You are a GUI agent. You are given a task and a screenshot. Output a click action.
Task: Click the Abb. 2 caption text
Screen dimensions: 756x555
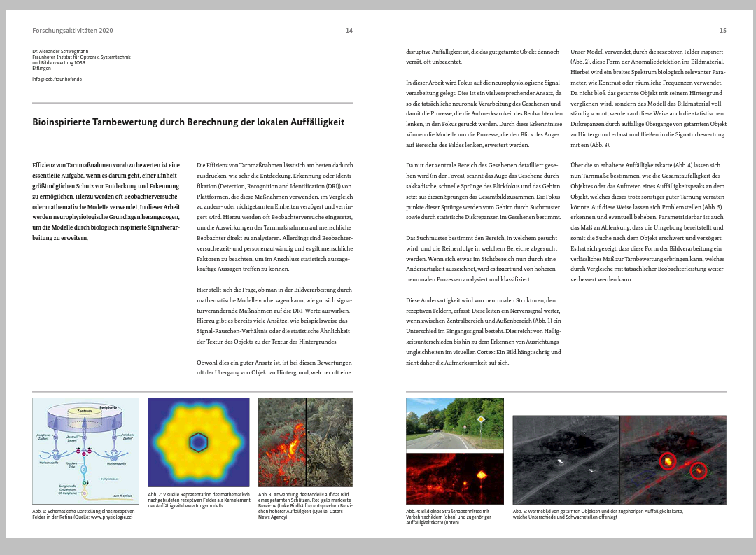tap(197, 501)
